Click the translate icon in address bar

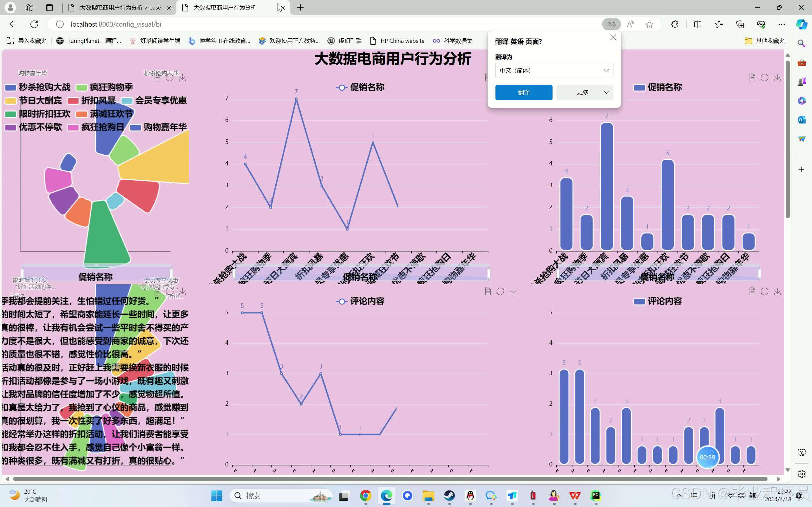[611, 24]
